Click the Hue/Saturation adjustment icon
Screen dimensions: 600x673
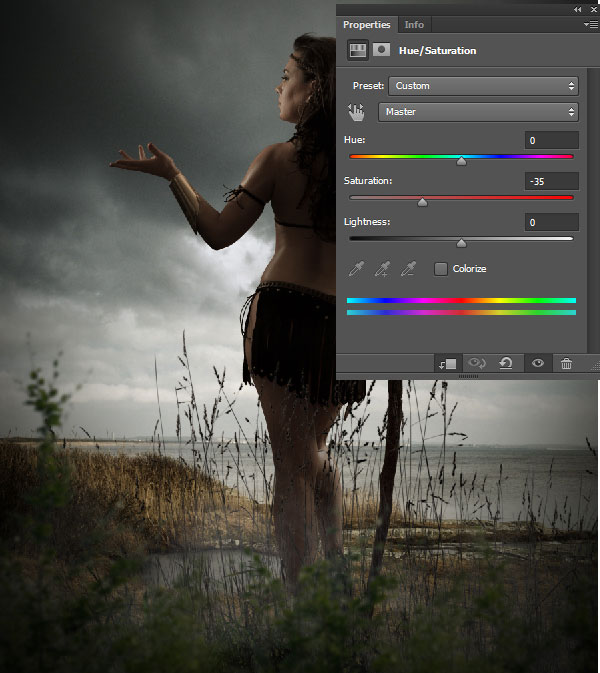point(358,51)
